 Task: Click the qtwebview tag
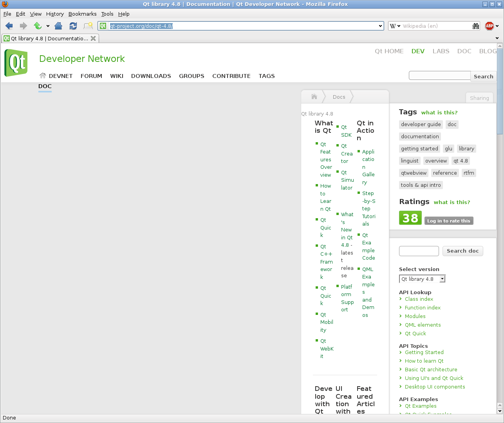tap(414, 173)
